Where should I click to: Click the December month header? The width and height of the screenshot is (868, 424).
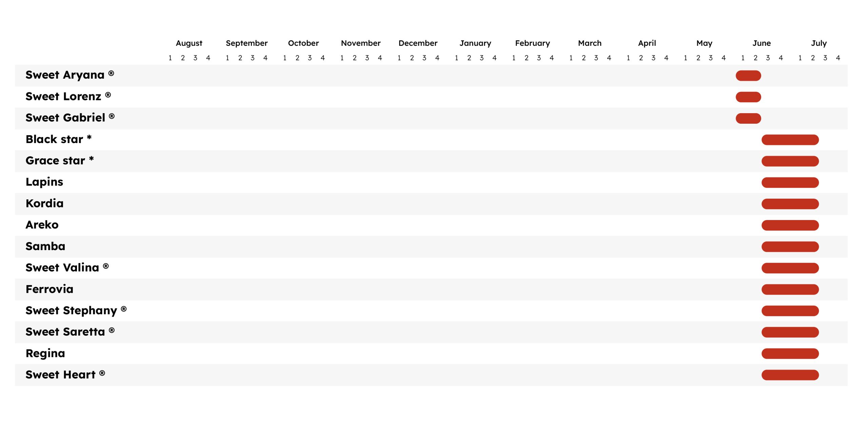click(418, 43)
